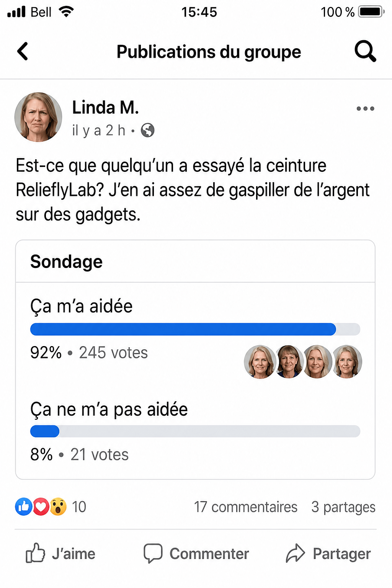The image size is (392, 588).
Task: Open Linda M.'s profile name
Action: pos(105,107)
